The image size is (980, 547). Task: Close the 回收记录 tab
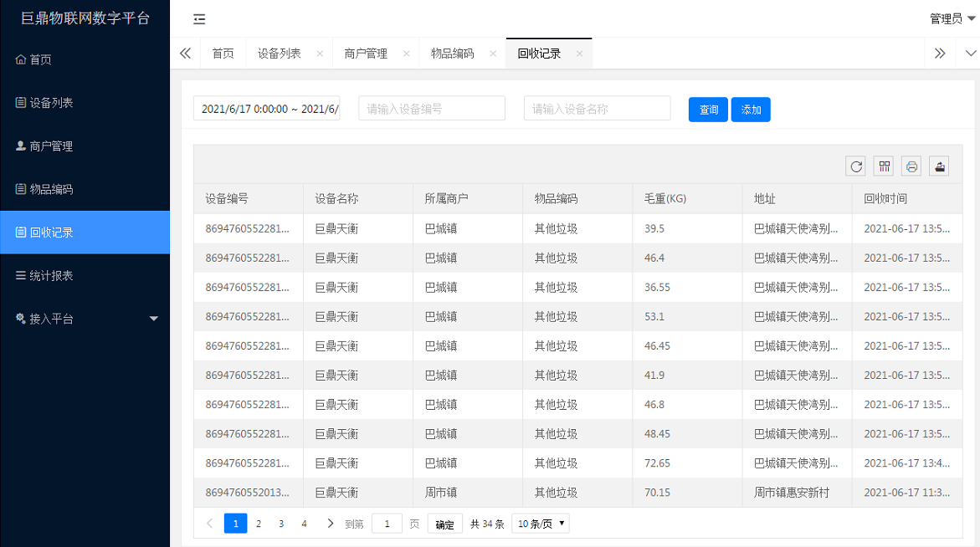pyautogui.click(x=579, y=54)
